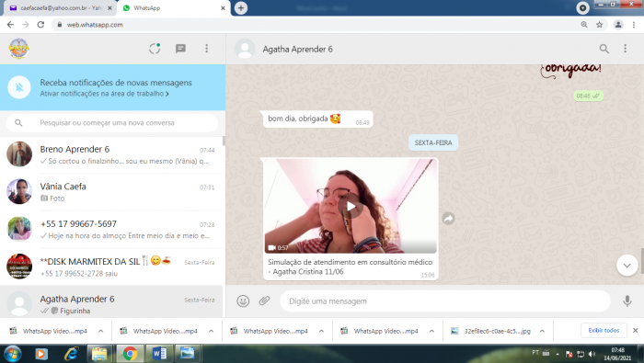Open a new browser tab
Image resolution: width=644 pixels, height=363 pixels.
(x=241, y=7)
